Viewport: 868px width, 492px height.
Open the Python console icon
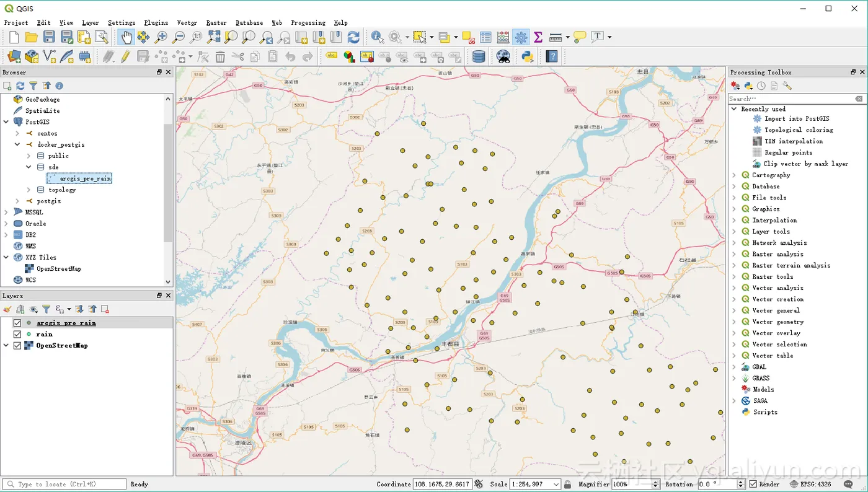(528, 57)
